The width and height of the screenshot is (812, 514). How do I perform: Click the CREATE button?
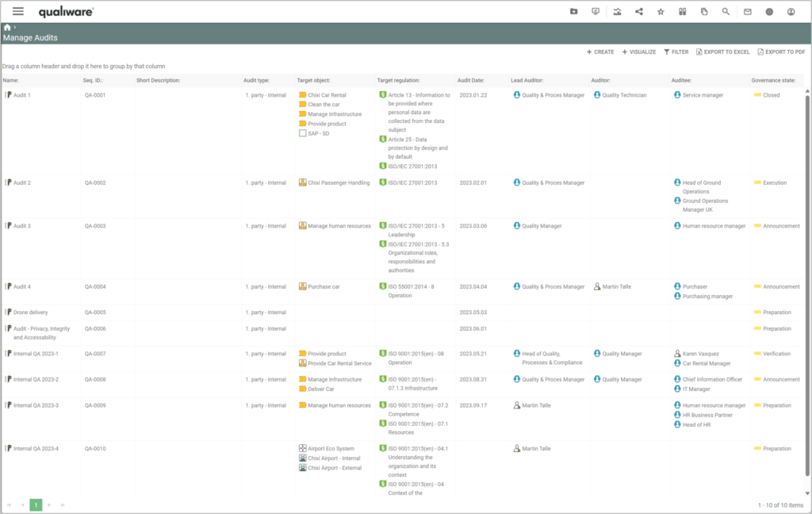click(x=600, y=52)
